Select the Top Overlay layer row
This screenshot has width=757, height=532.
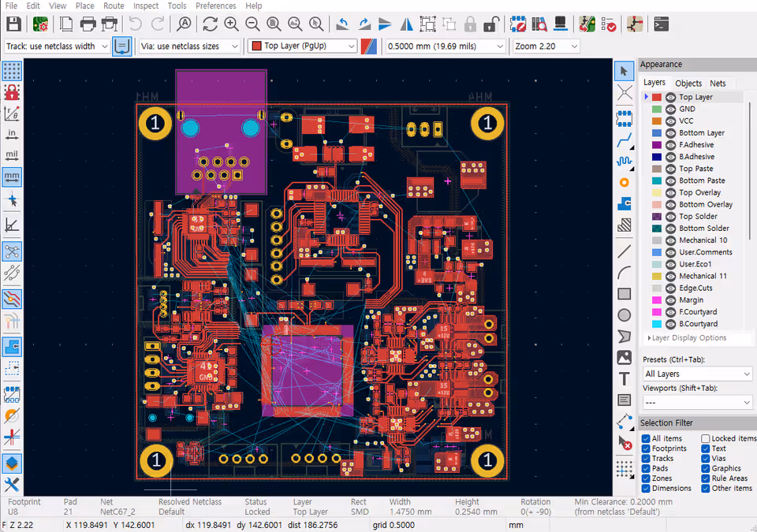[695, 192]
